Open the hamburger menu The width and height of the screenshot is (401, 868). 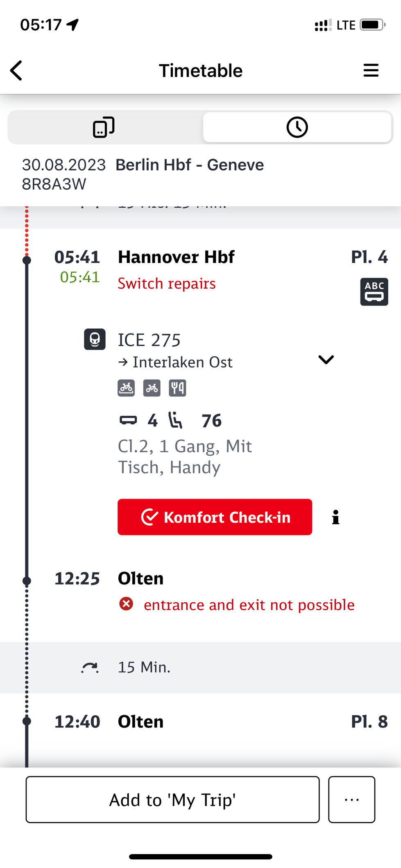coord(371,70)
